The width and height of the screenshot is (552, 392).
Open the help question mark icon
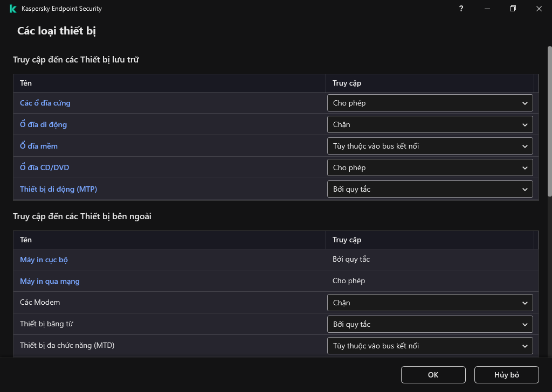coord(461,9)
